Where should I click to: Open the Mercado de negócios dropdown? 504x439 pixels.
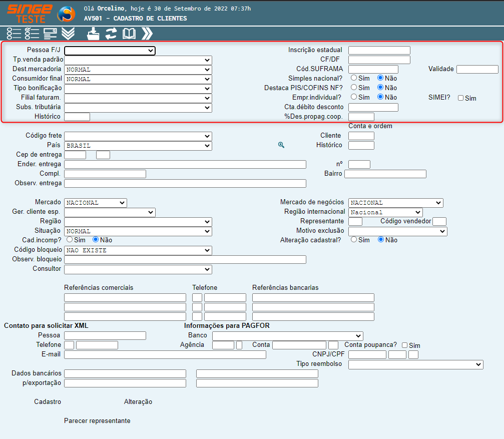coord(395,203)
